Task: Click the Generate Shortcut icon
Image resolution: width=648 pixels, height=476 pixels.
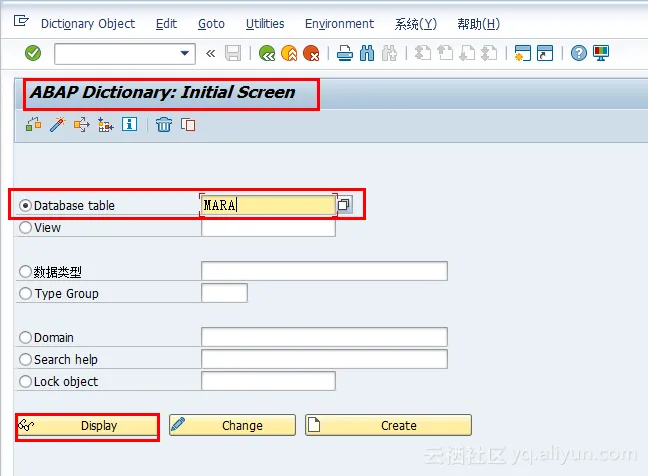Action: (x=545, y=53)
